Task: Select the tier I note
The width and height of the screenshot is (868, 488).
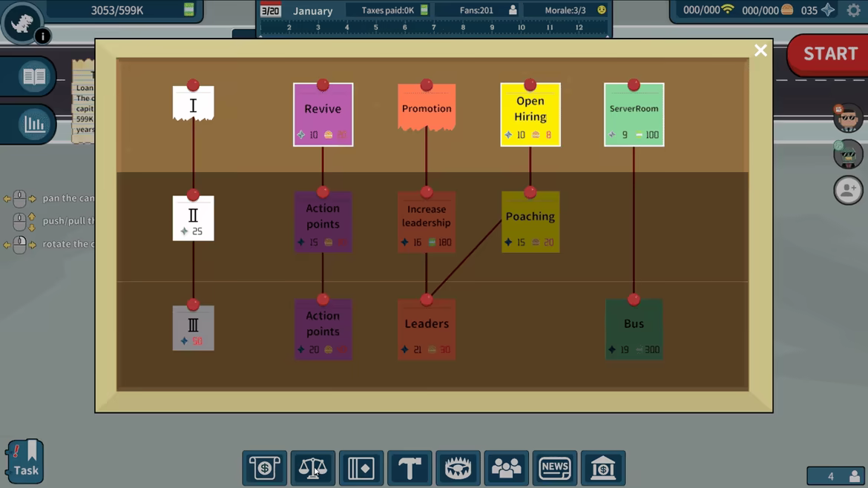Action: coord(193,103)
